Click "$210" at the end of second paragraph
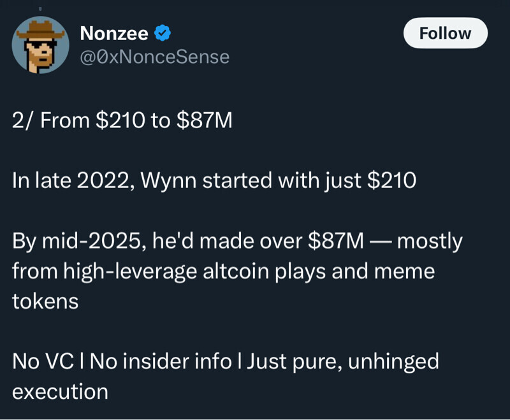 tap(391, 180)
